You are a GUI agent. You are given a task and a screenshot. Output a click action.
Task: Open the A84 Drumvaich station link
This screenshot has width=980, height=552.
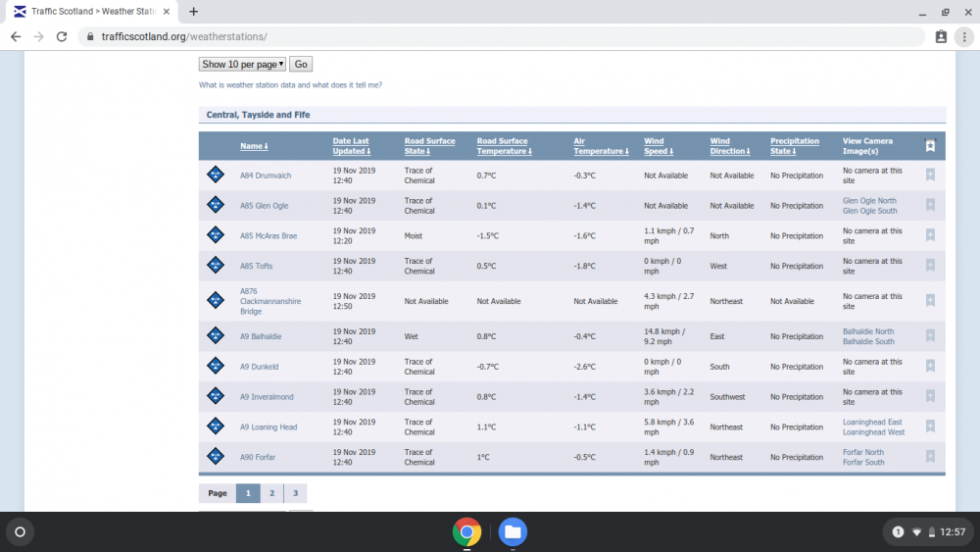pos(266,176)
